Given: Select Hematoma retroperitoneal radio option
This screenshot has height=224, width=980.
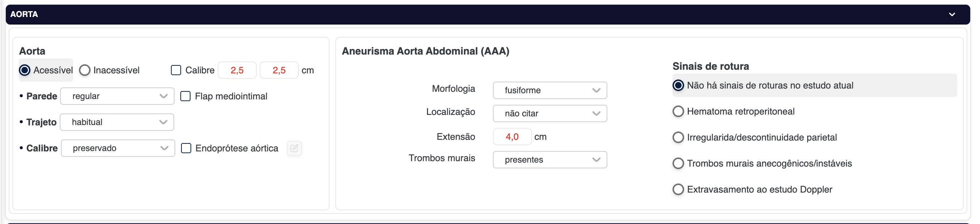Looking at the screenshot, I should (x=678, y=112).
